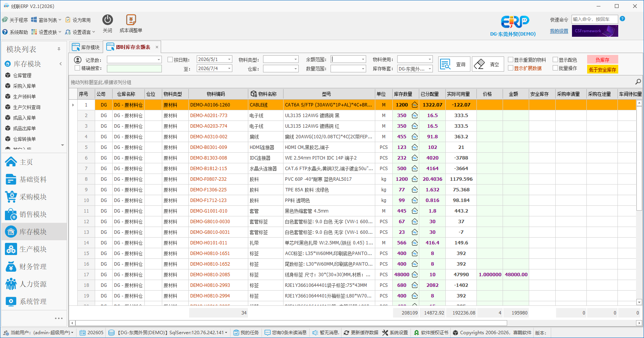
Task: Click 更新缓存数据 in status bar
Action: coord(361,332)
